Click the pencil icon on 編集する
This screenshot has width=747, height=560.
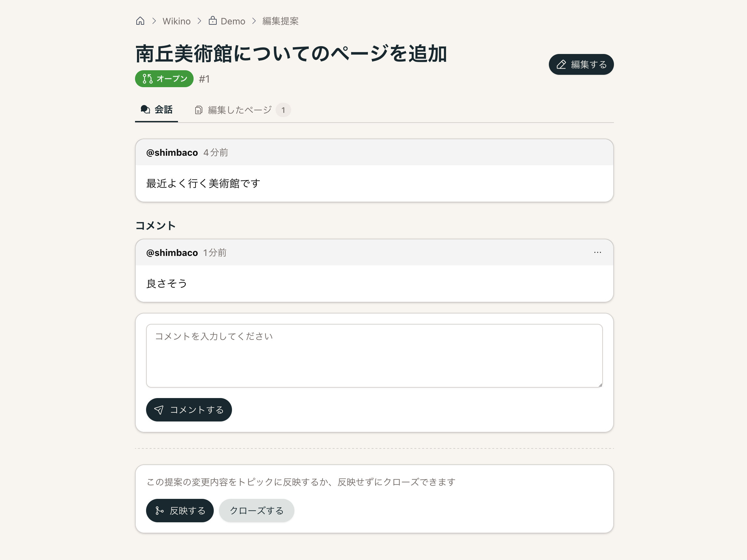pos(561,64)
